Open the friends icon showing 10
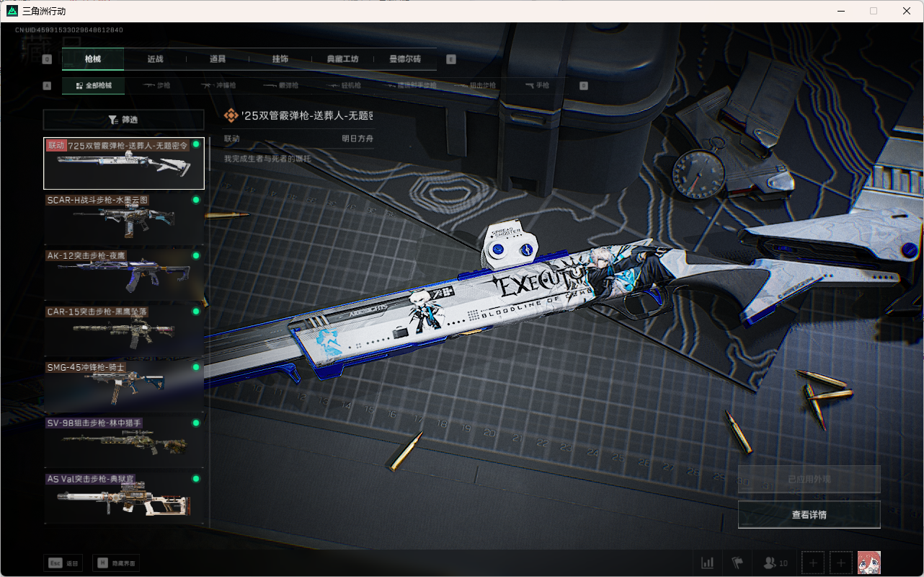Viewport: 924px width, 577px height. pyautogui.click(x=775, y=563)
